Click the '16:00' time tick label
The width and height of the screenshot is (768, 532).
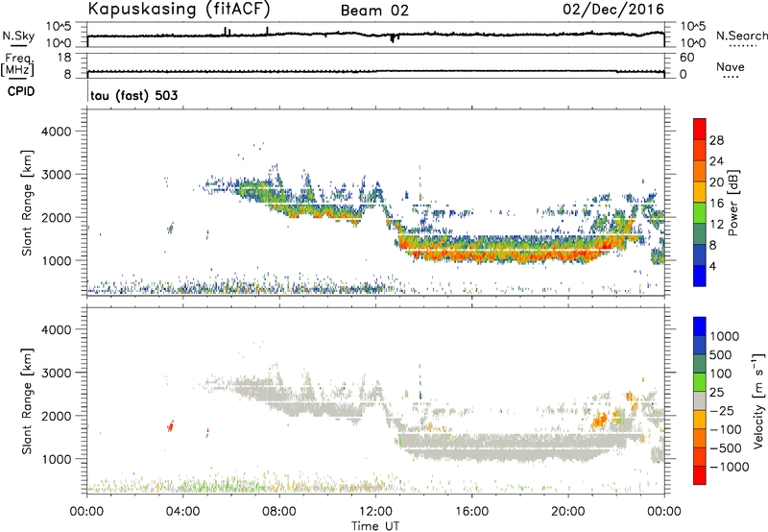point(471,512)
